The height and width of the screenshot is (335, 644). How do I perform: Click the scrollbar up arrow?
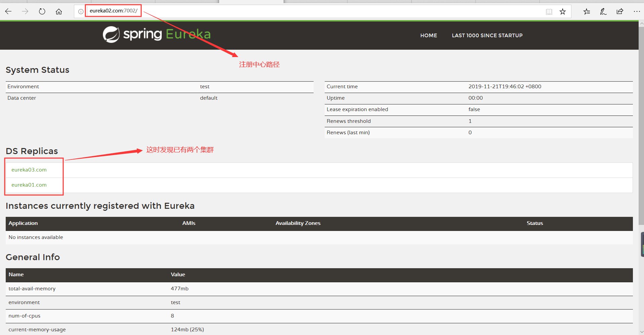pos(641,24)
